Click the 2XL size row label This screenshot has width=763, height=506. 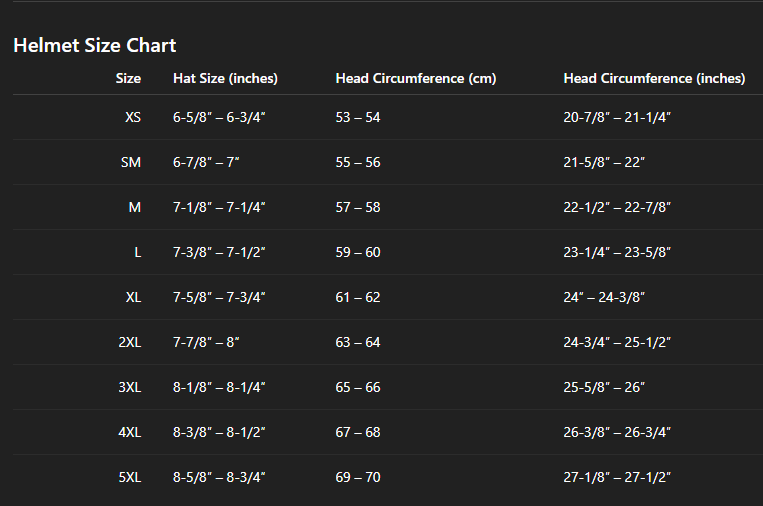click(x=130, y=342)
